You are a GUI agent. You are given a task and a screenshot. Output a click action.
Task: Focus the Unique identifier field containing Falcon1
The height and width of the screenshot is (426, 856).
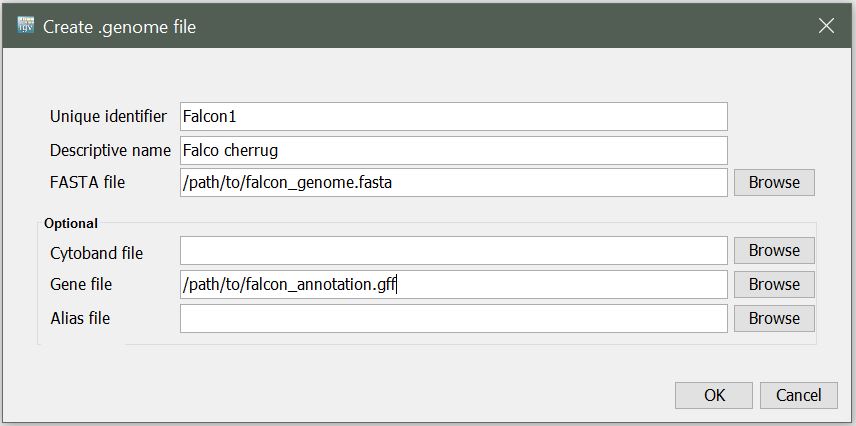coord(453,116)
